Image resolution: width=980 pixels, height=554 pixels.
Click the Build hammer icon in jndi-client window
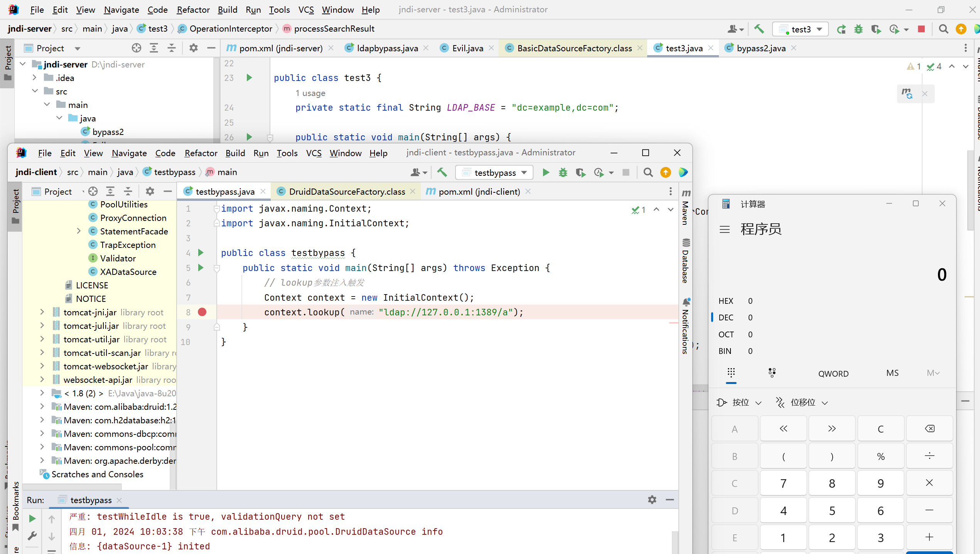442,172
